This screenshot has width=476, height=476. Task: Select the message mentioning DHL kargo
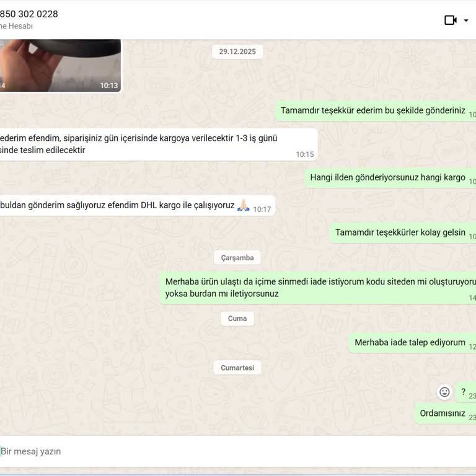click(137, 206)
